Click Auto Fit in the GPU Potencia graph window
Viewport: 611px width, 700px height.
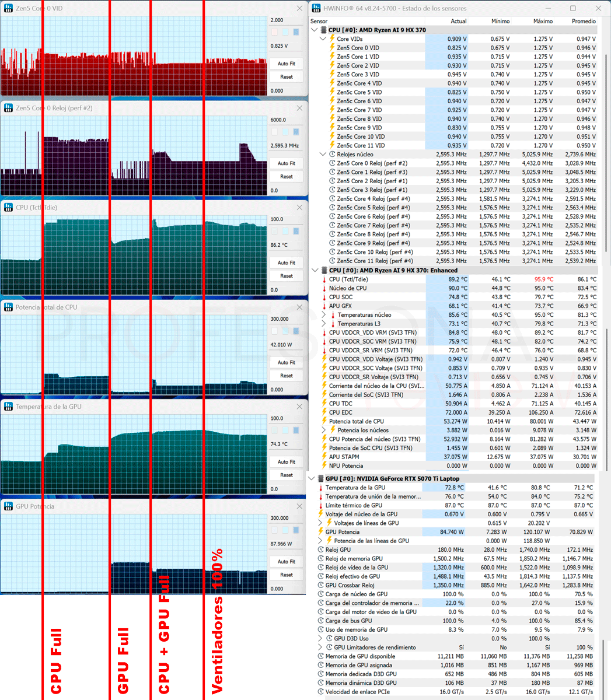[287, 562]
